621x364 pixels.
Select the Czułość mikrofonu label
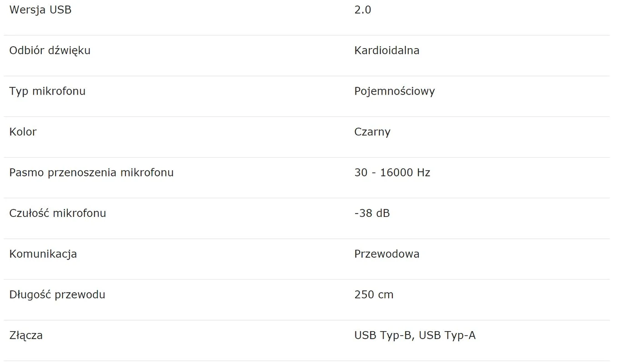coord(58,213)
